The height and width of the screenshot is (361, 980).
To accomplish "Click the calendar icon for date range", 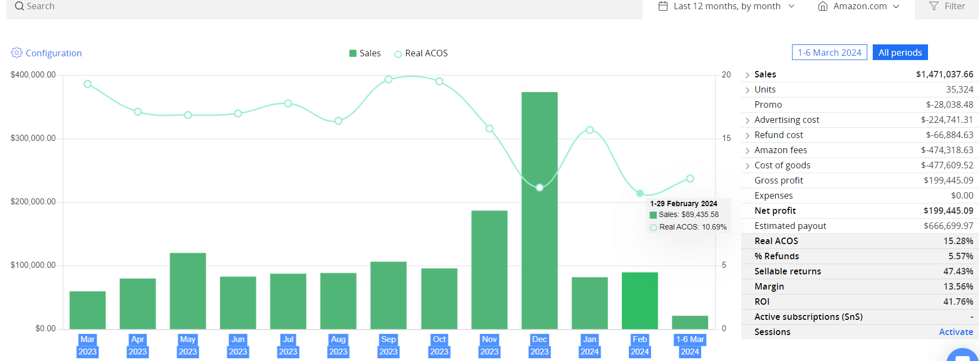I will point(663,6).
